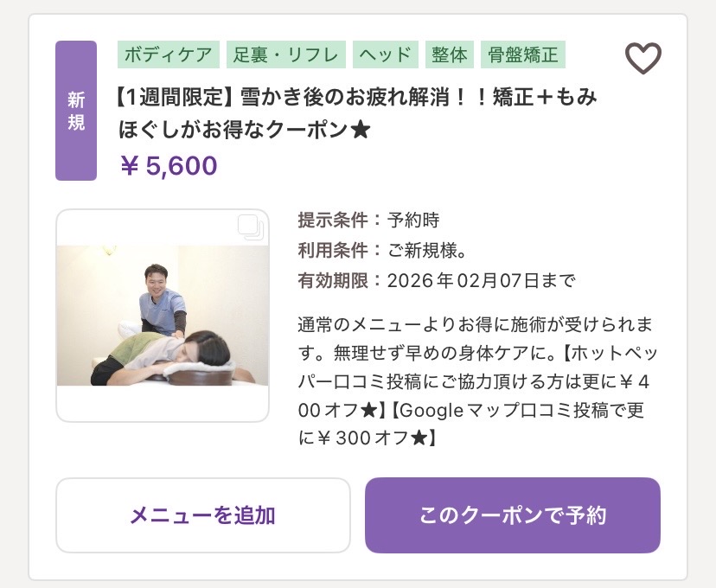Click the 提示条件 予約時 line

[x=368, y=220]
